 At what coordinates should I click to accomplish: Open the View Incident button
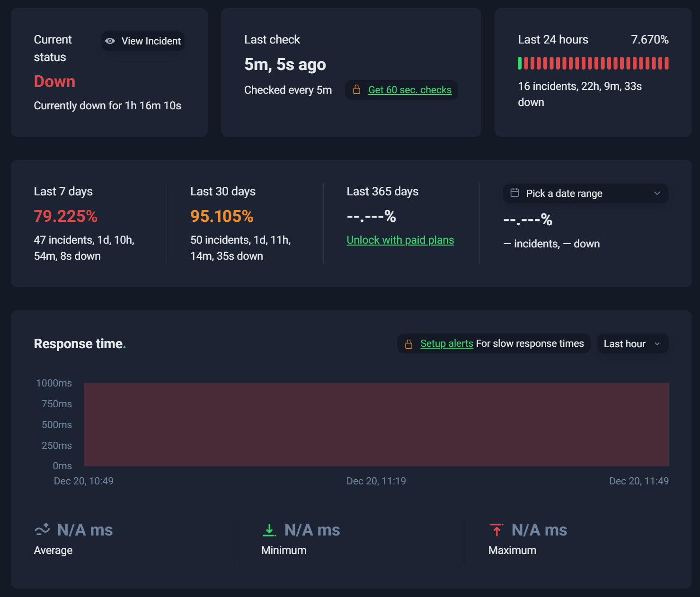coord(143,41)
